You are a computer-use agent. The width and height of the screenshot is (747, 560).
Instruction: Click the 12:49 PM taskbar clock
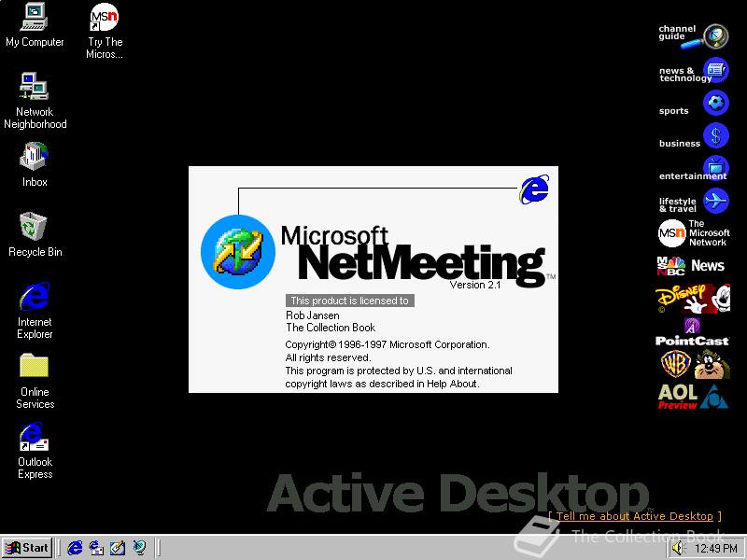point(716,549)
